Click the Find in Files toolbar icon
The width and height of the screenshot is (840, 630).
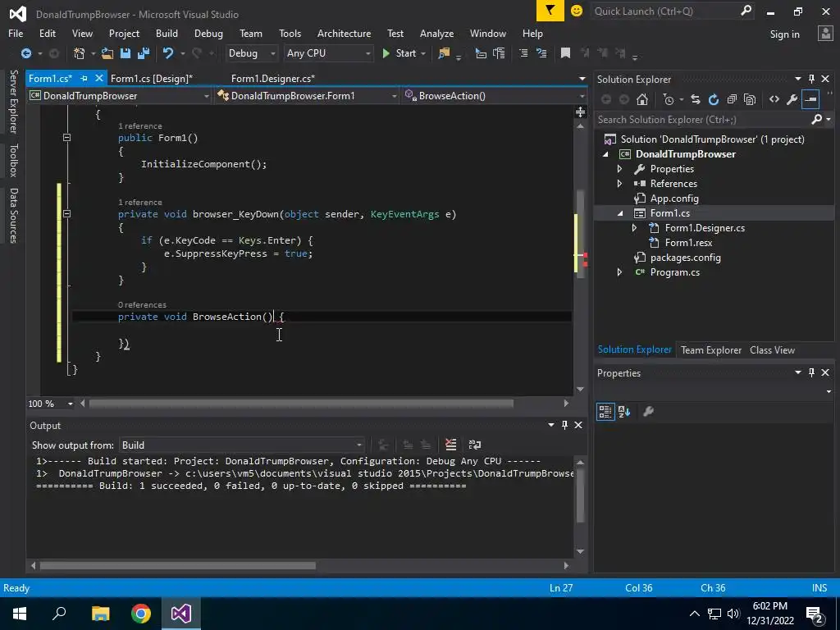click(444, 53)
